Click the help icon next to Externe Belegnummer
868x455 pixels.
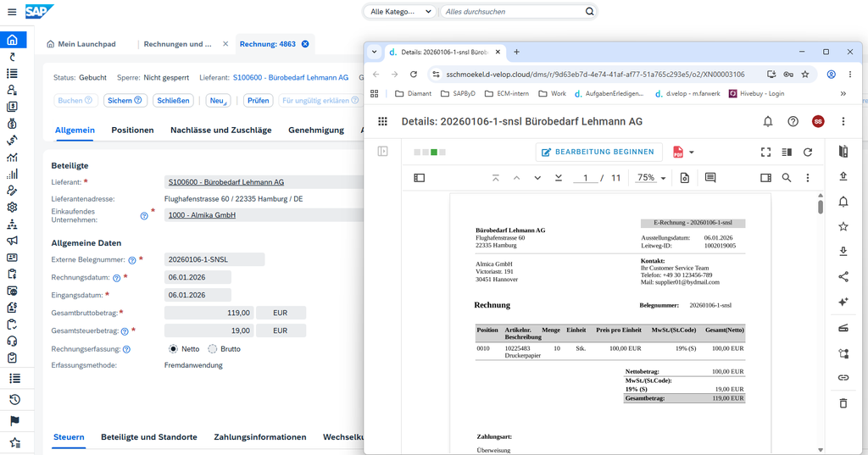coord(132,260)
